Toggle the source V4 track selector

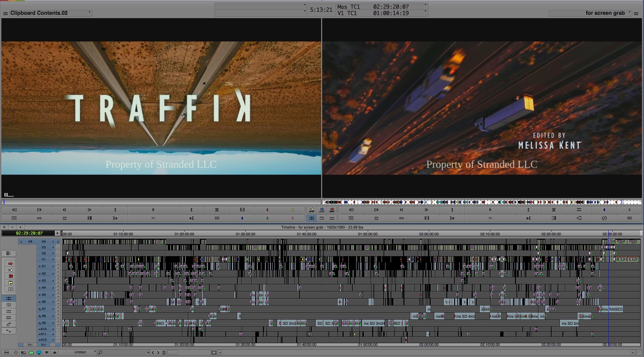pos(30,241)
